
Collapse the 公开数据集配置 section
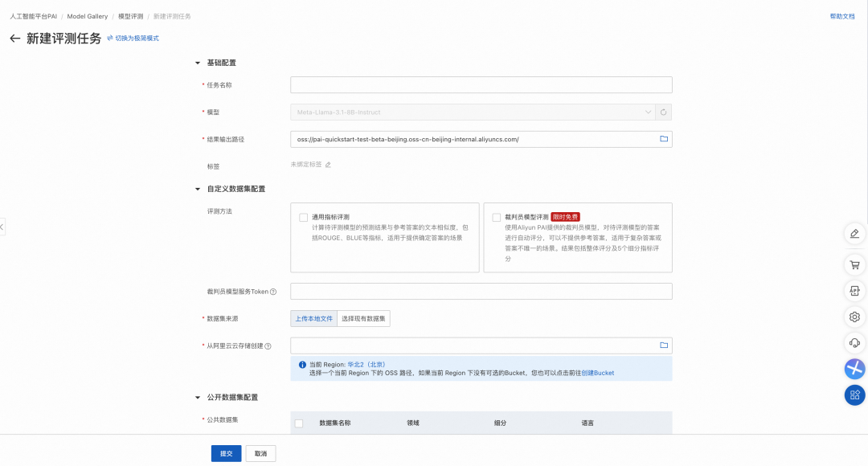(x=198, y=398)
